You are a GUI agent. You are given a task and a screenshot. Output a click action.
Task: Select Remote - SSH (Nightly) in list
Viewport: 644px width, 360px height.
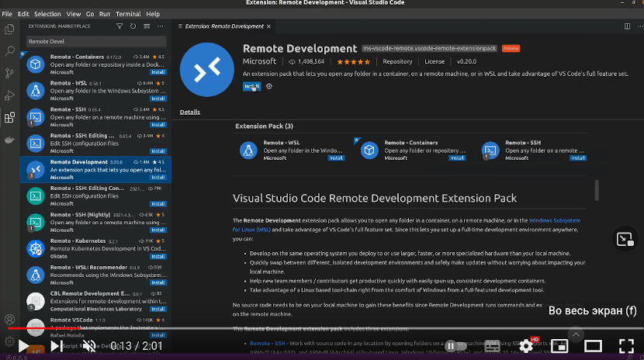[x=95, y=222]
